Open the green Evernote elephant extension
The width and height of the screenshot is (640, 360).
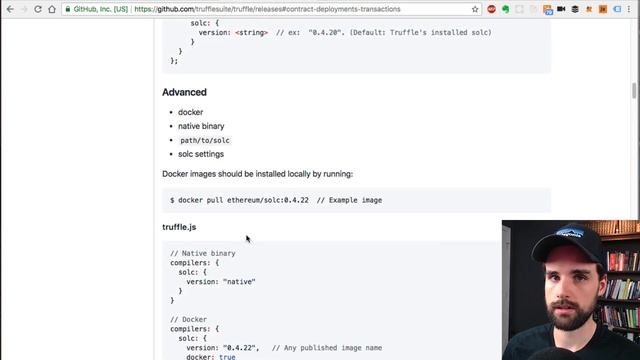[x=505, y=9]
